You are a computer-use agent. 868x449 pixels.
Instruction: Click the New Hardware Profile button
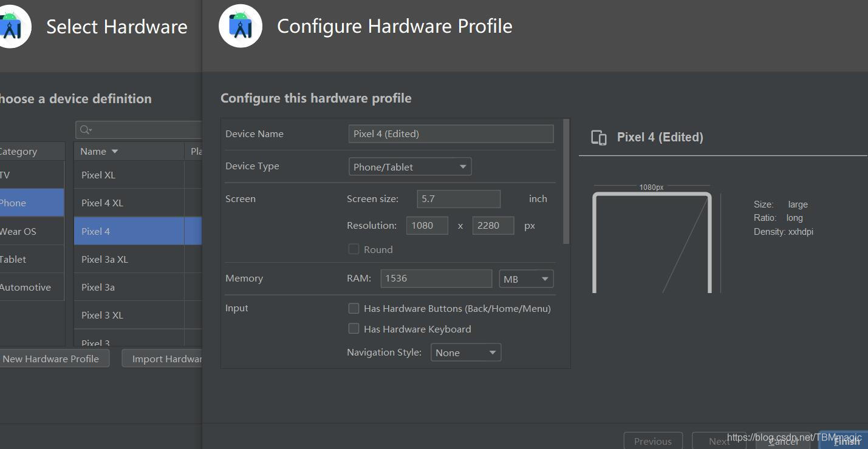53,359
